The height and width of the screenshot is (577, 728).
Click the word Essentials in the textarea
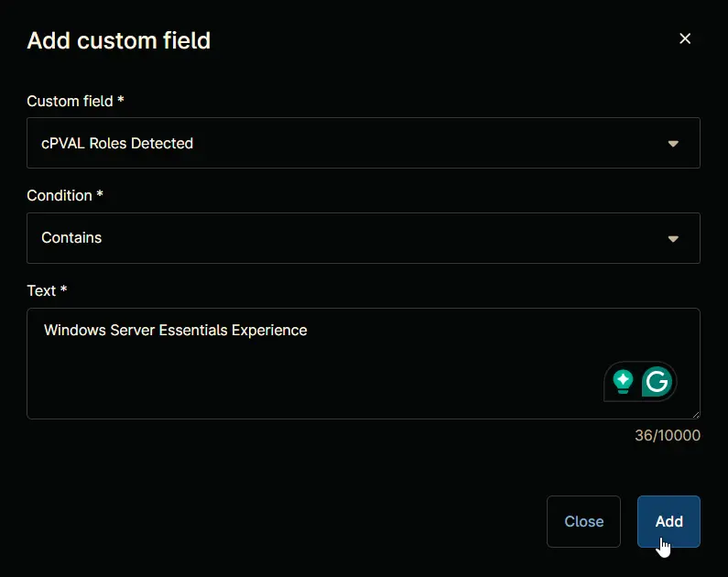coord(193,330)
